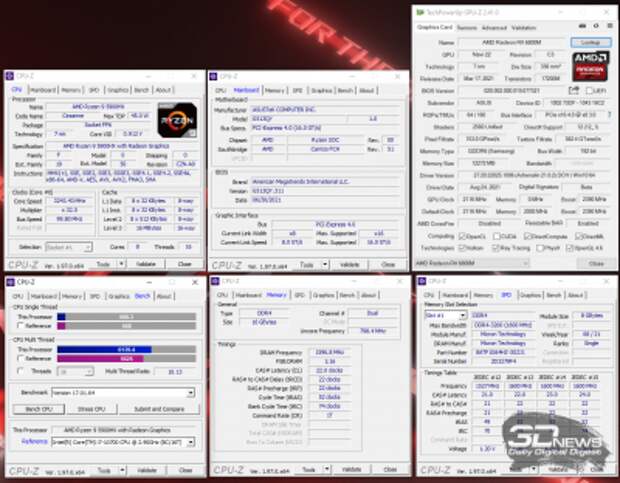Open the SPD tab in the CPU-Z memory timings window

point(299,295)
